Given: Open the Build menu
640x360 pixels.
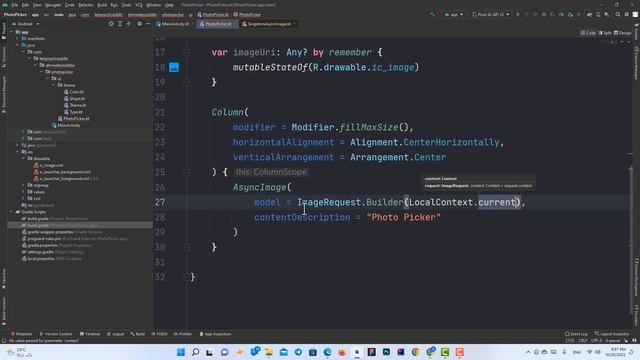Looking at the screenshot, I should (x=102, y=5).
